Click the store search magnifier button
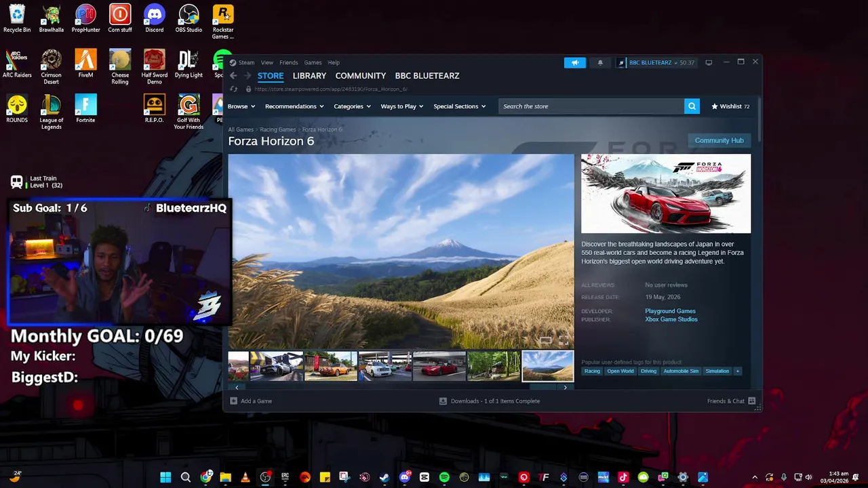Screen dimensions: 868x488 pos(692,106)
